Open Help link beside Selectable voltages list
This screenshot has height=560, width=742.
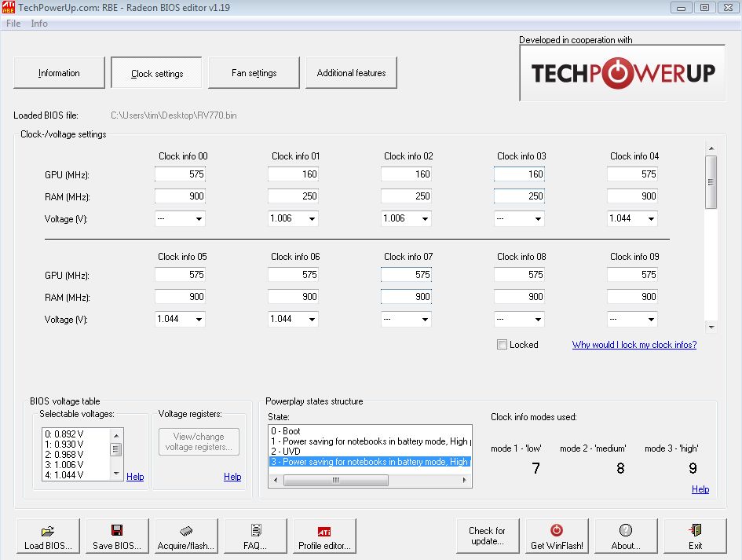pos(135,477)
